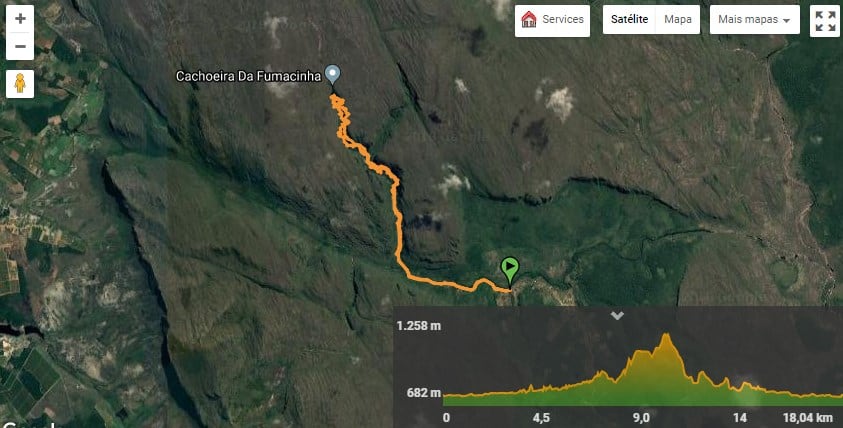Click the red house Services icon
This screenshot has width=843, height=428.
[529, 20]
